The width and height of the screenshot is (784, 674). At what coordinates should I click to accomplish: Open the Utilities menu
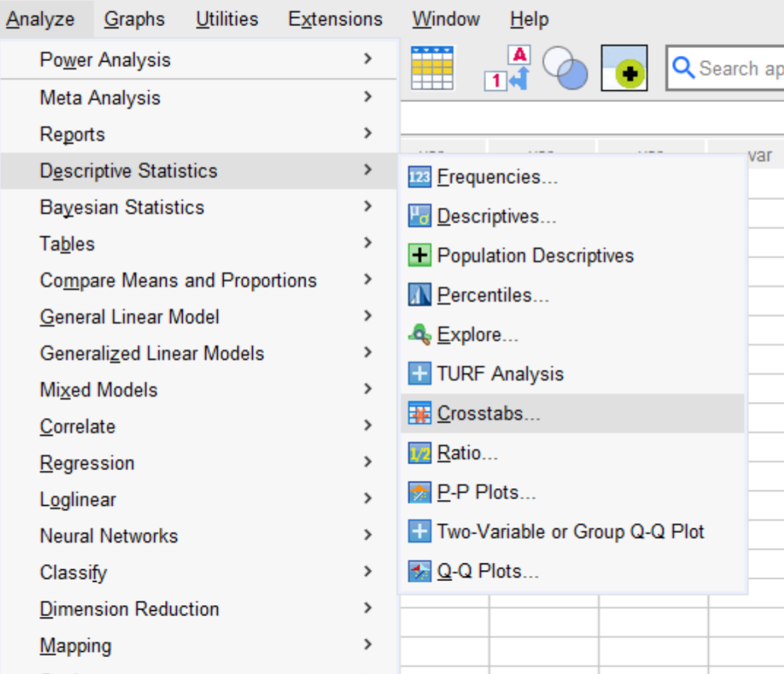click(227, 19)
